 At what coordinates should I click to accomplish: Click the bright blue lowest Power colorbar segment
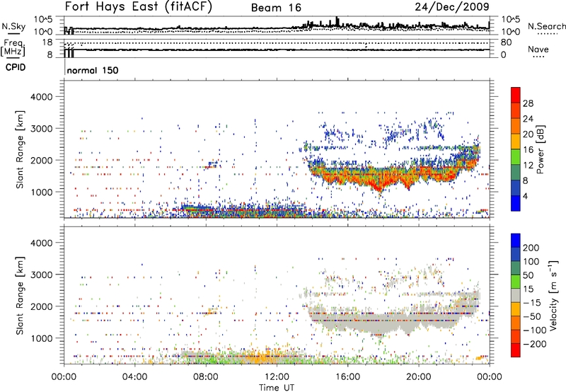click(x=516, y=203)
